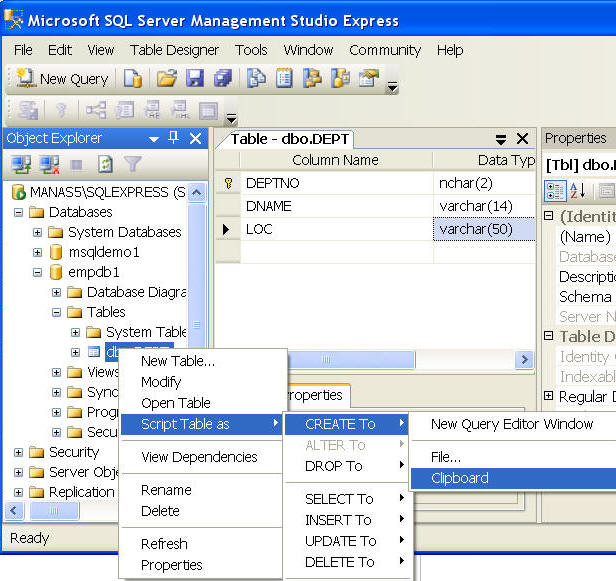The width and height of the screenshot is (616, 581).
Task: Close the Object Explorer panel
Action: tap(195, 138)
